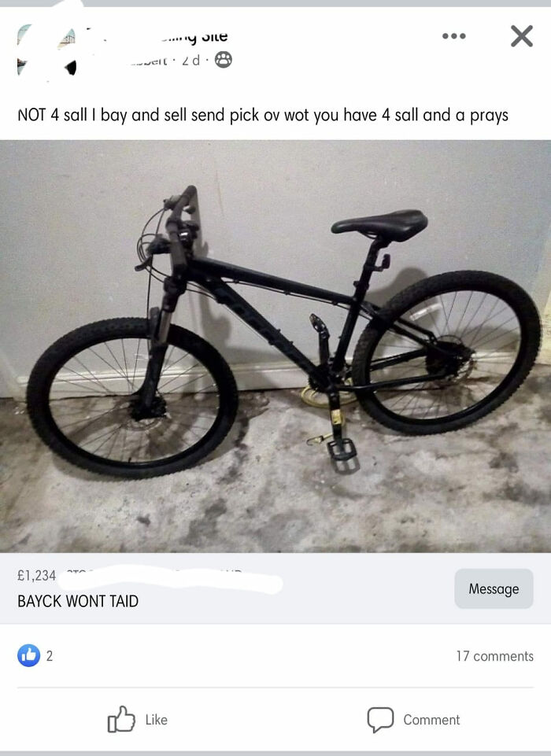This screenshot has width=551, height=756.
Task: Open the 17 comments link
Action: [494, 656]
